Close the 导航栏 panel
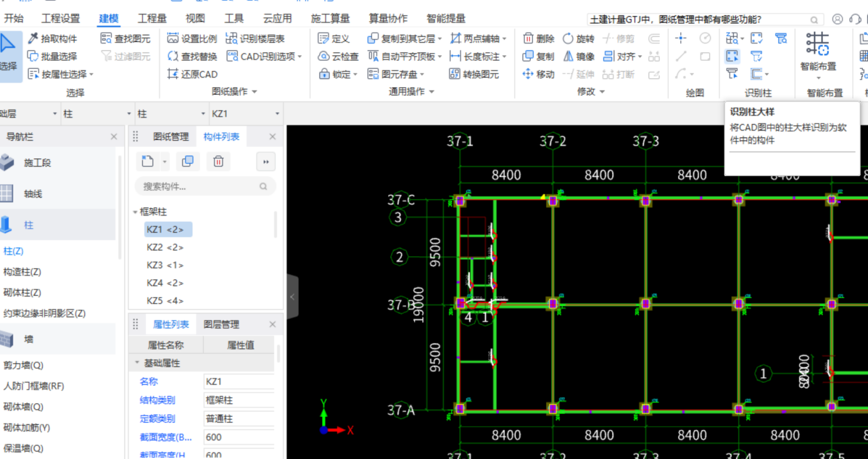Screen dimensions: 868x459 (x=114, y=137)
